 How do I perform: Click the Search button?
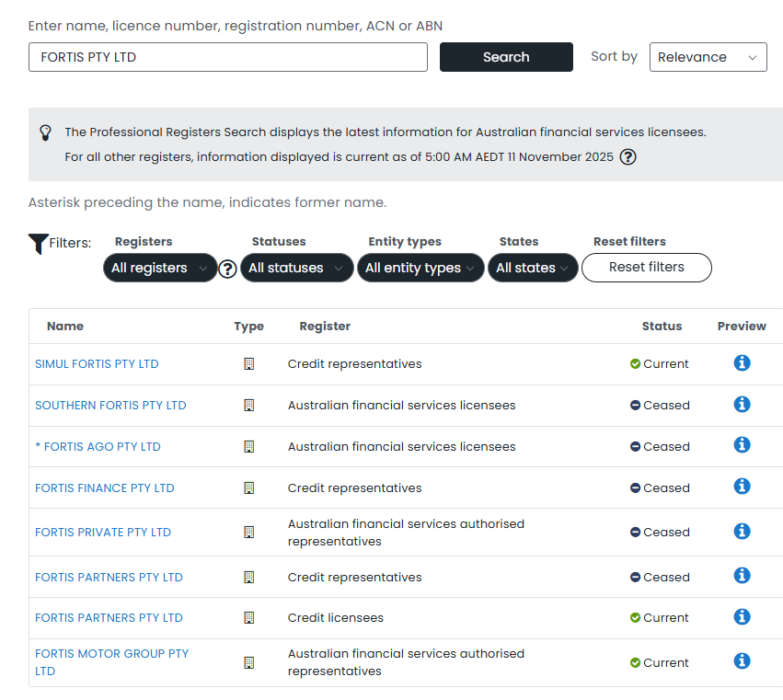506,57
